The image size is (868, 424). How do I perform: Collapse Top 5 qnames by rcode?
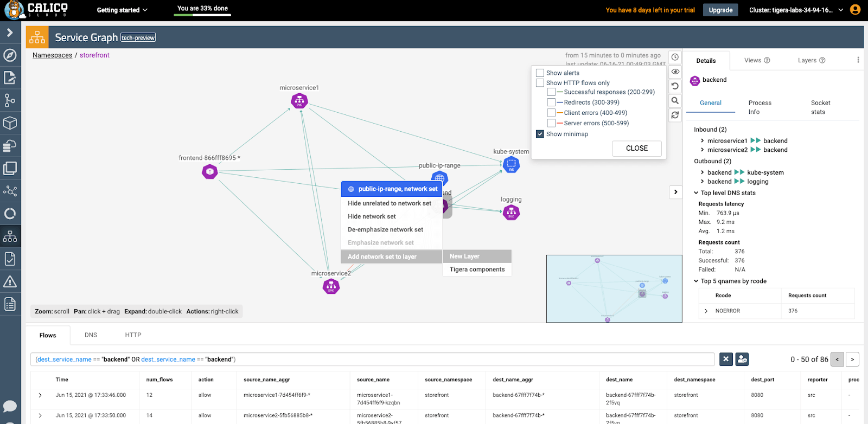696,281
